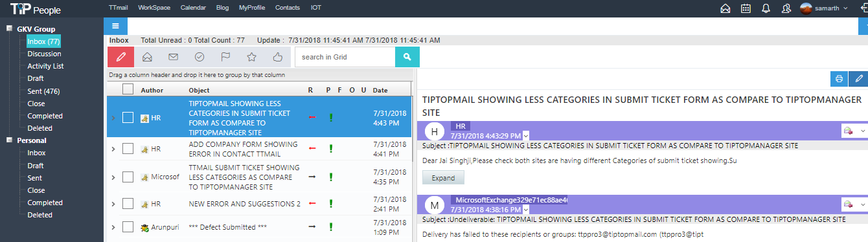Open the Sent (476) folder
The height and width of the screenshot is (242, 868).
pyautogui.click(x=43, y=91)
